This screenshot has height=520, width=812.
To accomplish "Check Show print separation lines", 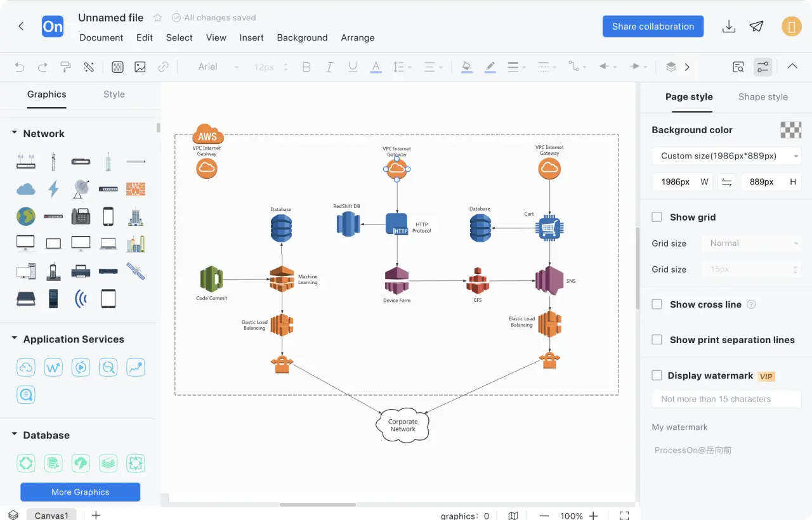I will click(x=657, y=340).
